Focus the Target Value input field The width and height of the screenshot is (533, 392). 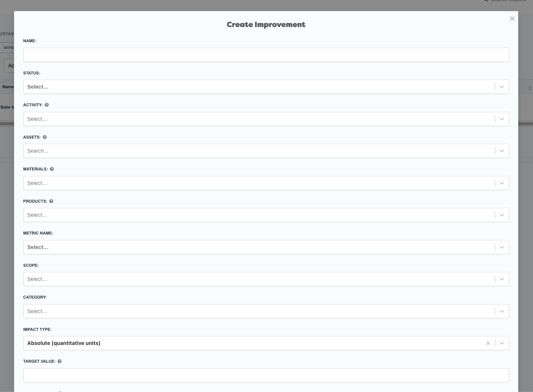[x=266, y=375]
